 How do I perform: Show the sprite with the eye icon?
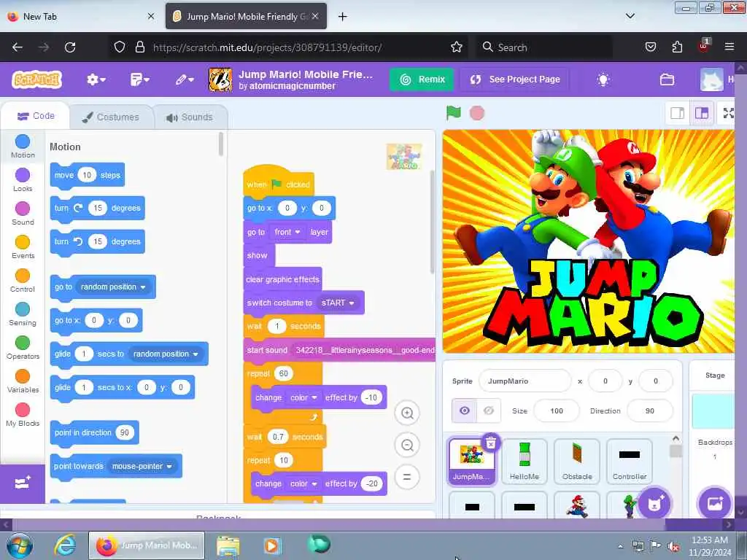click(465, 411)
